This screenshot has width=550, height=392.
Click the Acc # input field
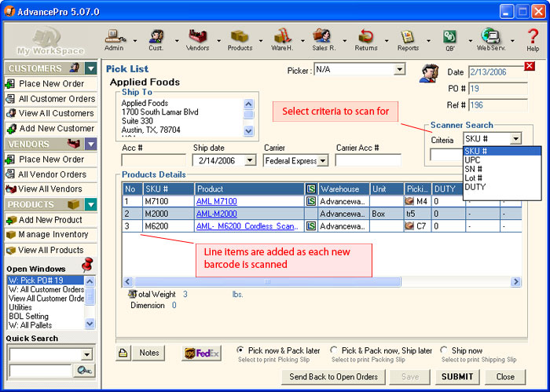(x=153, y=160)
